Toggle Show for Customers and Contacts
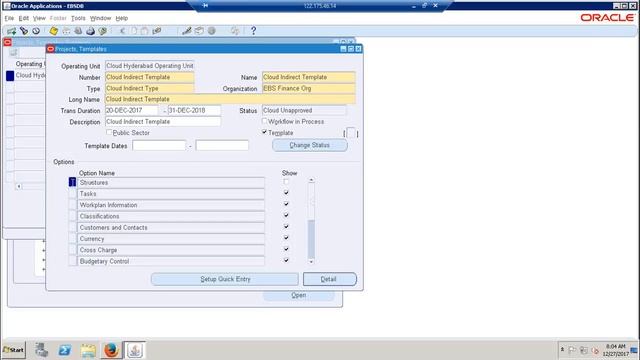 [x=286, y=227]
